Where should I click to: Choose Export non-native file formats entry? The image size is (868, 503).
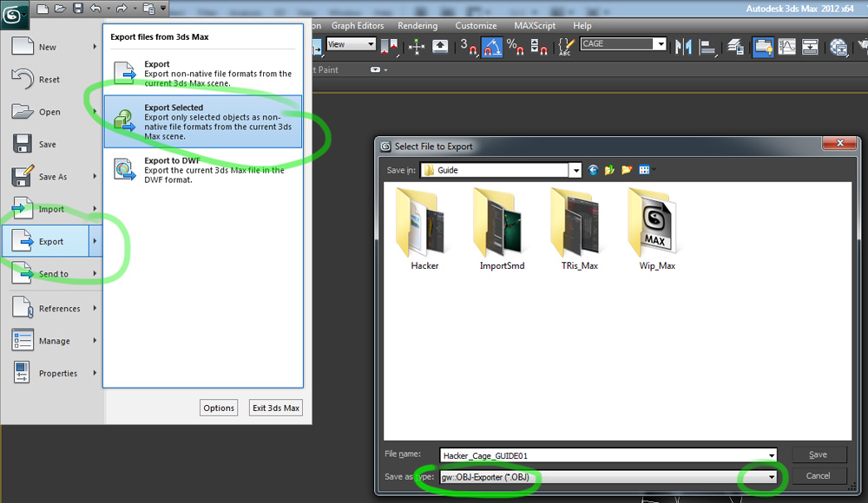[202, 73]
